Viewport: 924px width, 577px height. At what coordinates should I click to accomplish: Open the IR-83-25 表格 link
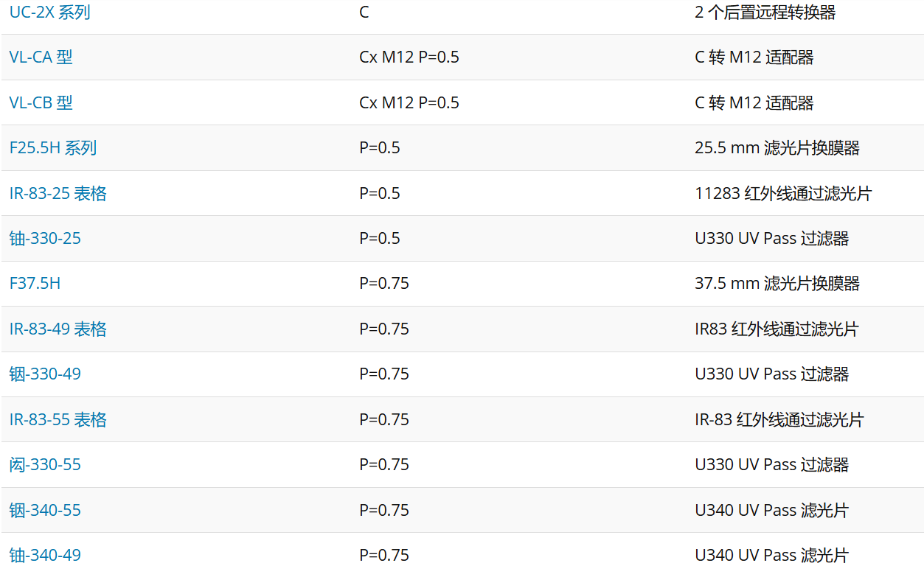[x=58, y=193]
